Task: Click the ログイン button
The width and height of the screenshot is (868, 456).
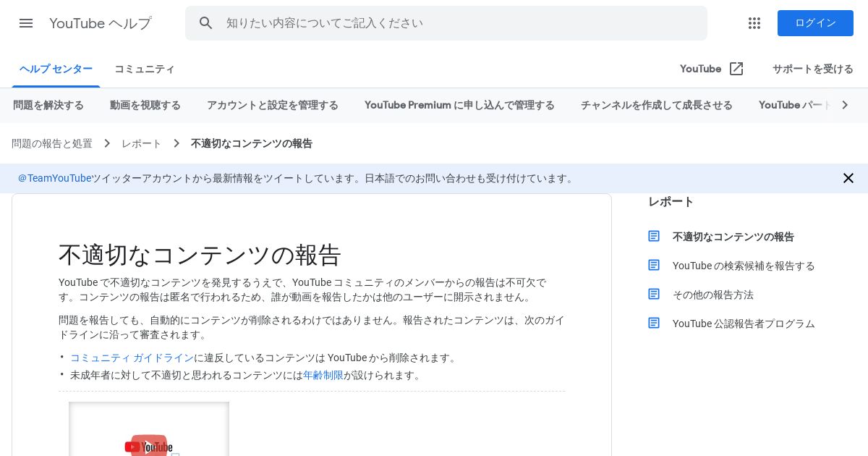Action: 815,23
